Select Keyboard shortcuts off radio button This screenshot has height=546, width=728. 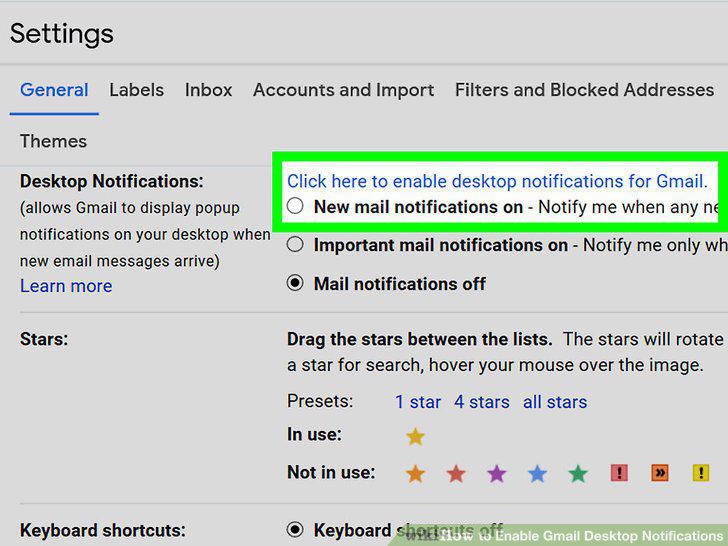tap(295, 529)
